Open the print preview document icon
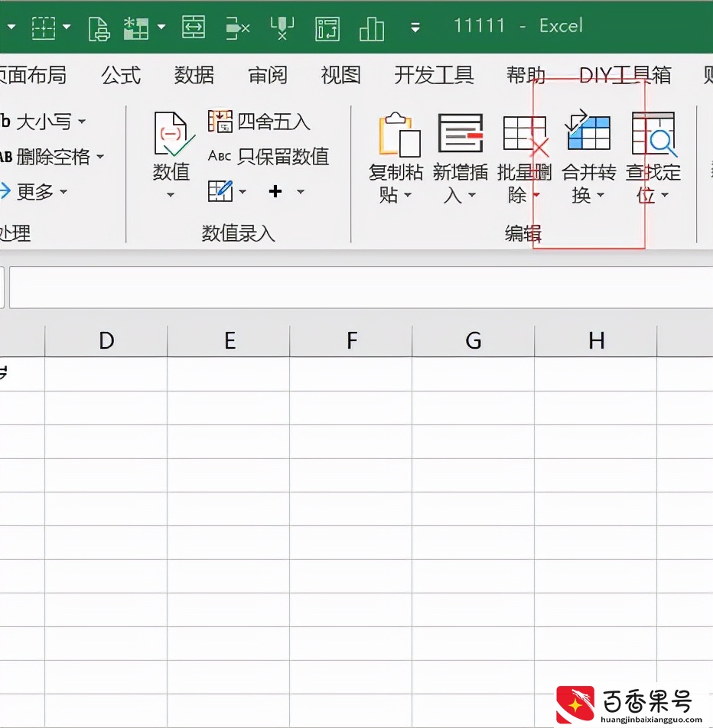Viewport: 713px width, 728px height. point(99,28)
